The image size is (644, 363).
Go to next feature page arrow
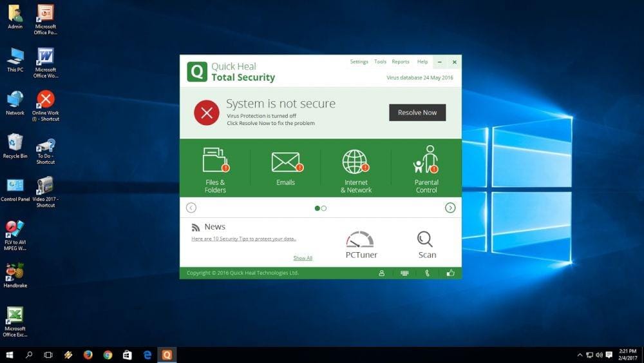pyautogui.click(x=450, y=208)
